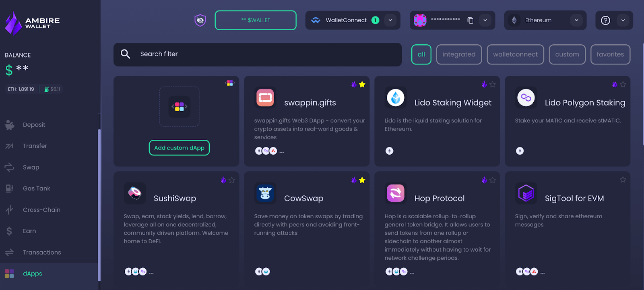Image resolution: width=644 pixels, height=290 pixels.
Task: Open Deposit in the sidebar
Action: pyautogui.click(x=49, y=125)
